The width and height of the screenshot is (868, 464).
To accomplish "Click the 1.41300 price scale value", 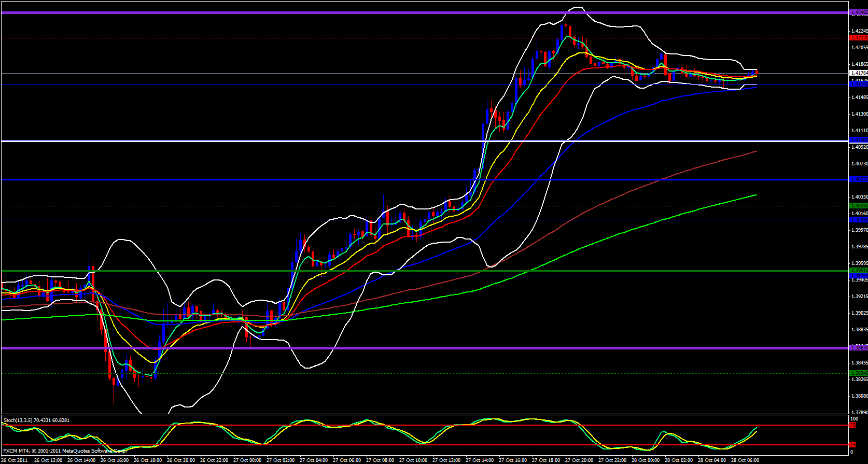I will pos(859,114).
